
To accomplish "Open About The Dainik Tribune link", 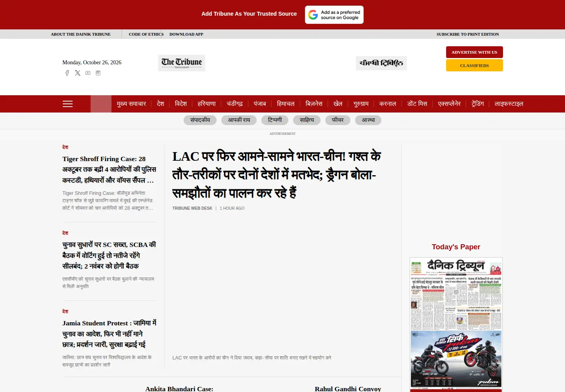I will (81, 34).
